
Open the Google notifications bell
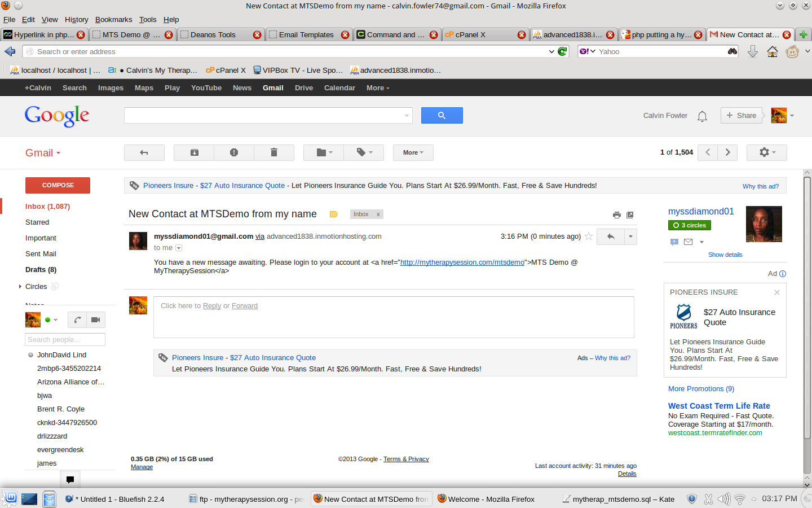click(x=702, y=116)
